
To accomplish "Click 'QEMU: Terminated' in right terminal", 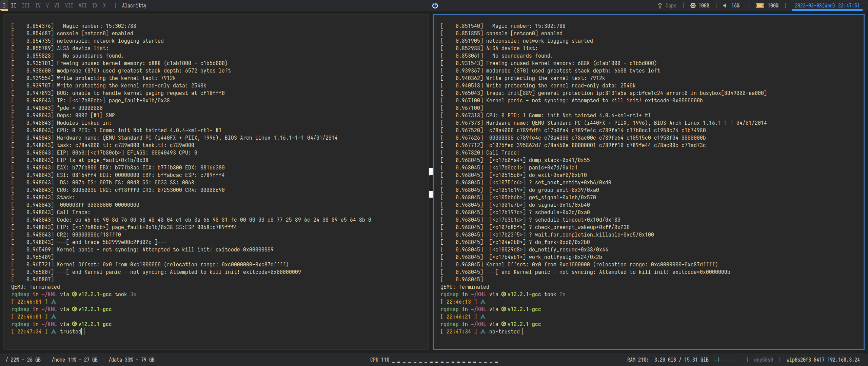I will (x=465, y=287).
